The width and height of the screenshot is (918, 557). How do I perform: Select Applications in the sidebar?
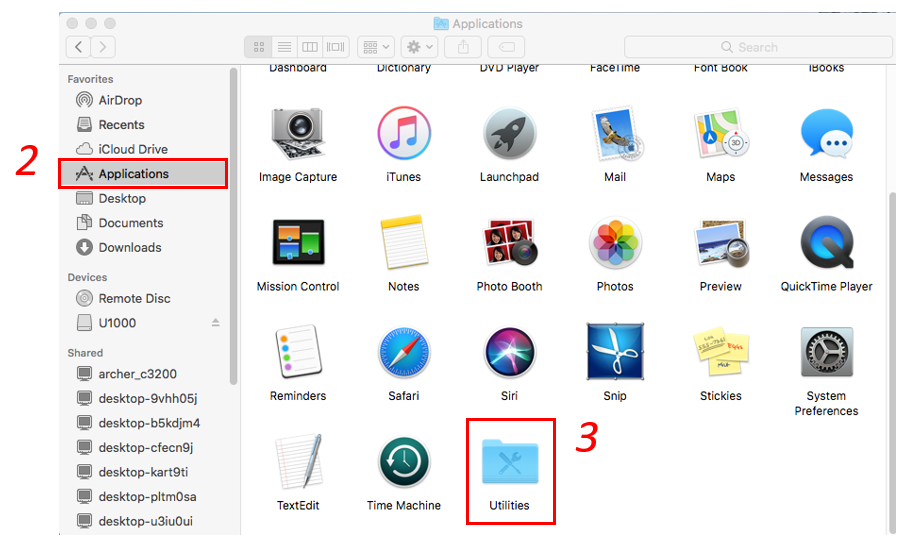143,173
